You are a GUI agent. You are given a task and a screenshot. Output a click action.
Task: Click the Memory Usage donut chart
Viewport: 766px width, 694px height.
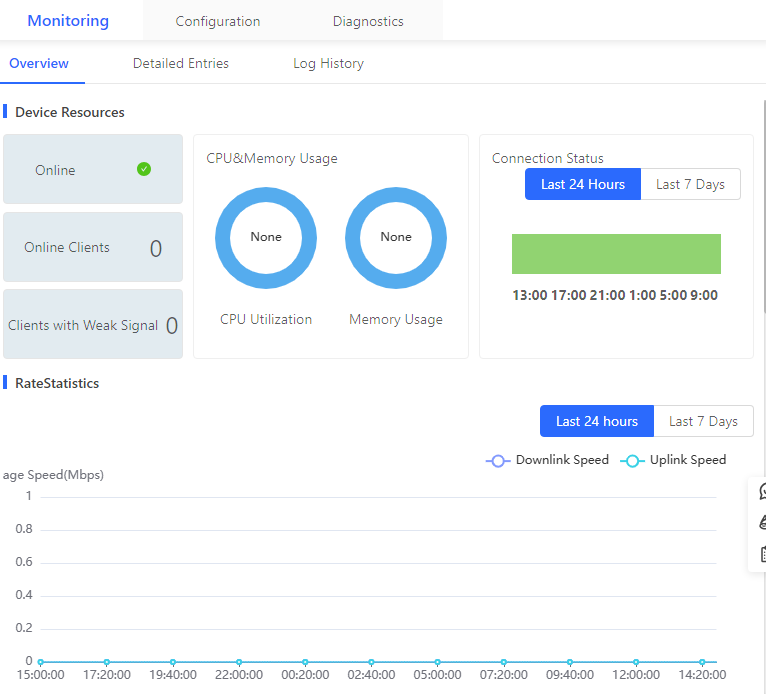[x=396, y=238]
